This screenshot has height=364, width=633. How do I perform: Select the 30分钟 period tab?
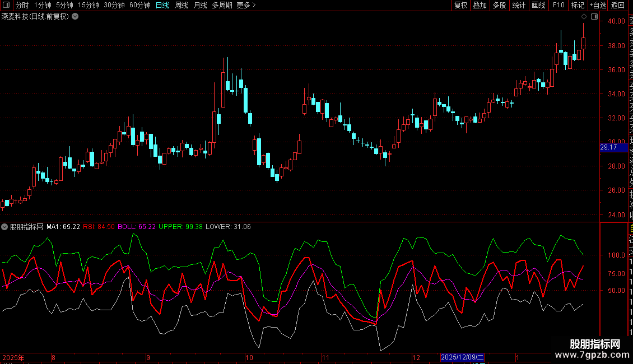pyautogui.click(x=114, y=5)
